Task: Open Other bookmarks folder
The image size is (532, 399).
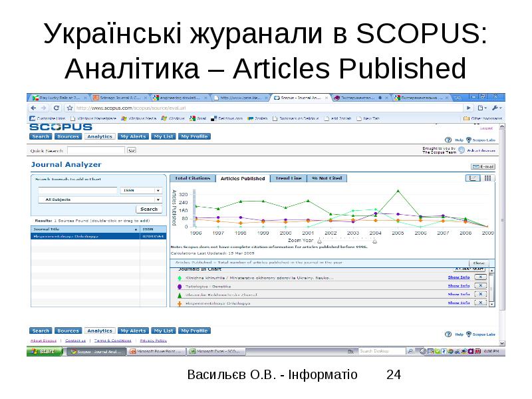Action: tap(483, 118)
